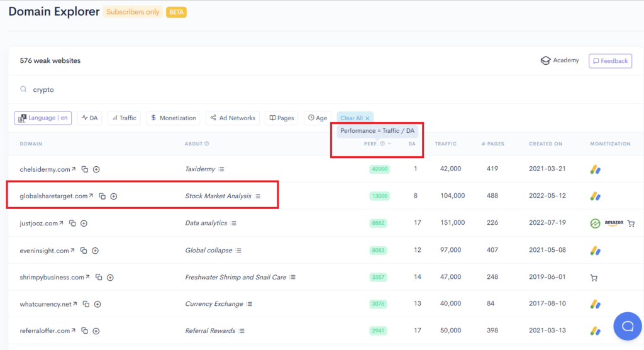The image size is (644, 350).
Task: Click the Feedback button
Action: pos(610,61)
